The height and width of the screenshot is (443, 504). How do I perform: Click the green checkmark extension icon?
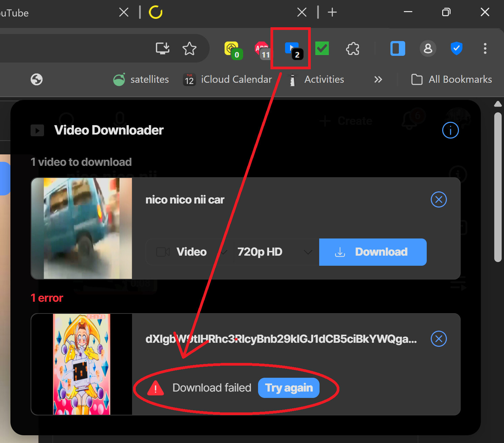tap(322, 48)
